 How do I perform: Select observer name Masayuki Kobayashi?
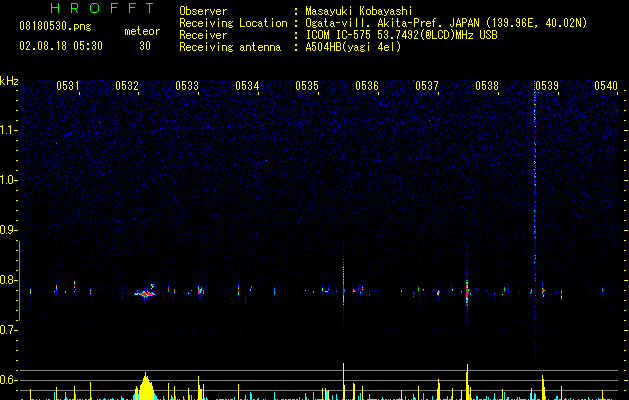tap(359, 11)
